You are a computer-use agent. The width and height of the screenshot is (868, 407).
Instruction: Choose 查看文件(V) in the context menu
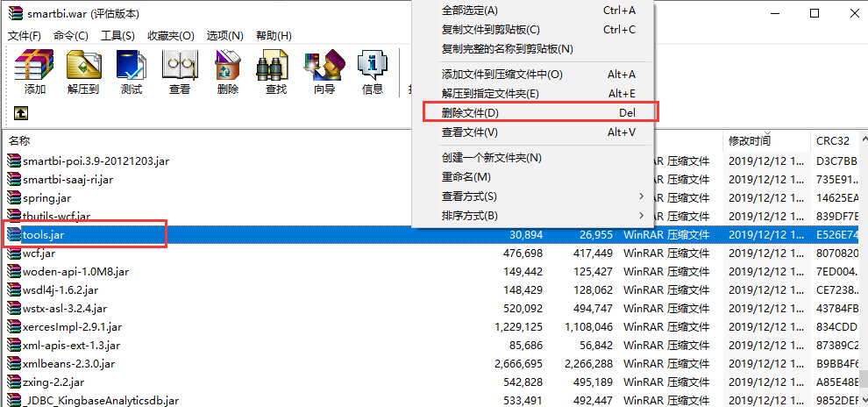[534, 132]
